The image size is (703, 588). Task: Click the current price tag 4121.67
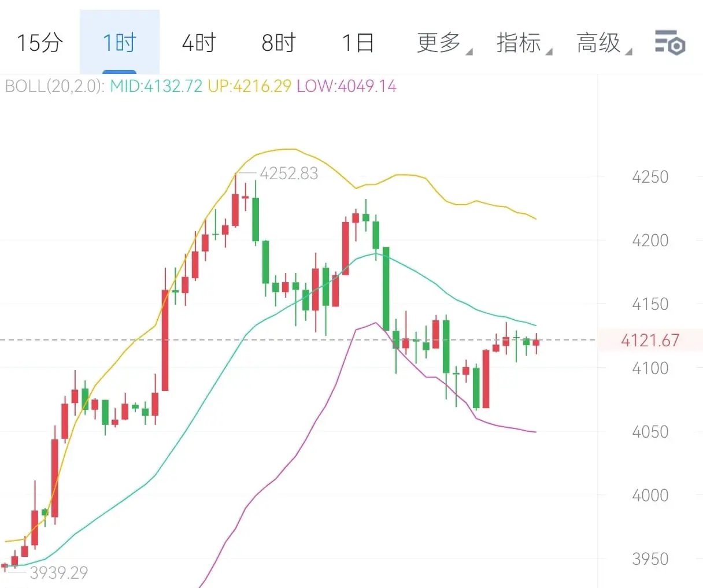click(x=650, y=340)
